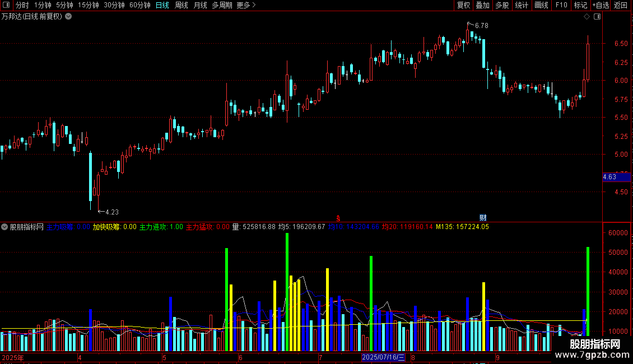The height and width of the screenshot is (364, 633).
Task: Click the 量: 525816.88 volume value
Action: coord(254,227)
